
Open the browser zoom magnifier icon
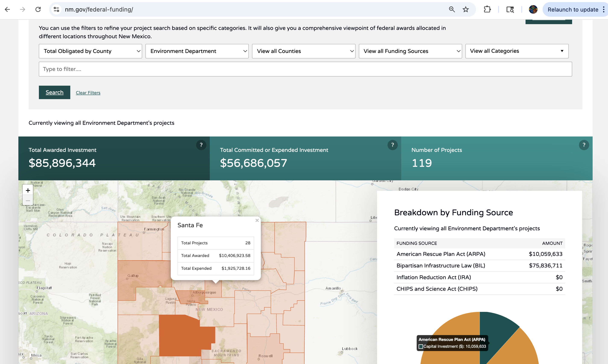[452, 9]
